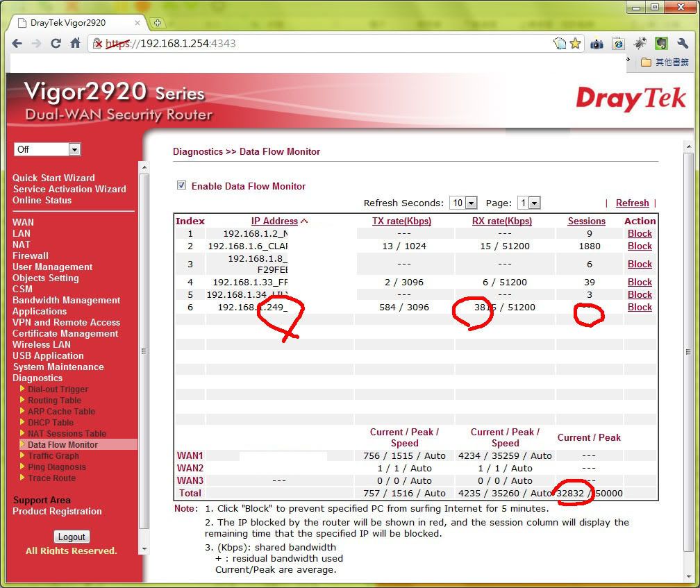Click the insecure https warning icon
The width and height of the screenshot is (700, 588).
97,44
